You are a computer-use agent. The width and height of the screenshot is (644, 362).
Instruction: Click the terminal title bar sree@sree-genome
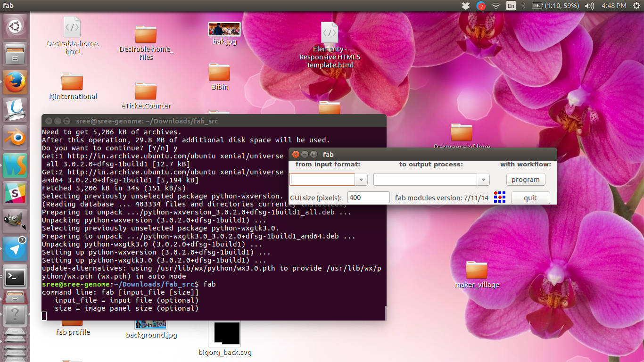point(147,121)
